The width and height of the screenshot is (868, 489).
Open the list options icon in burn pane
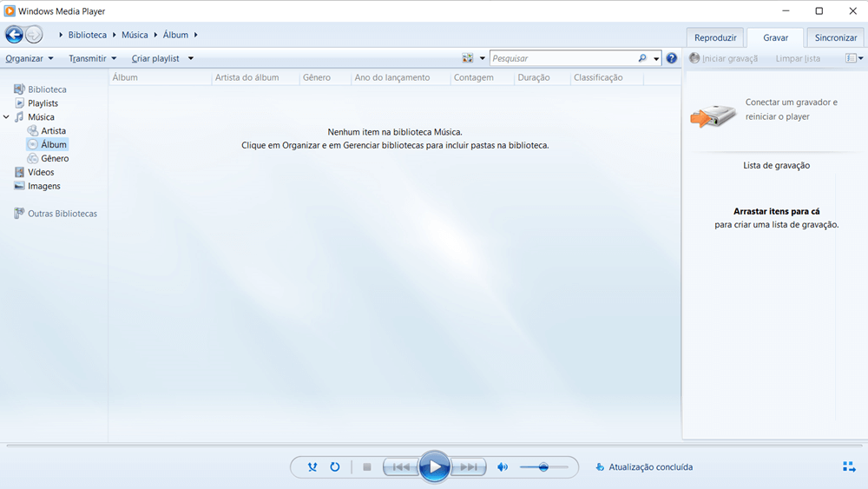click(851, 58)
